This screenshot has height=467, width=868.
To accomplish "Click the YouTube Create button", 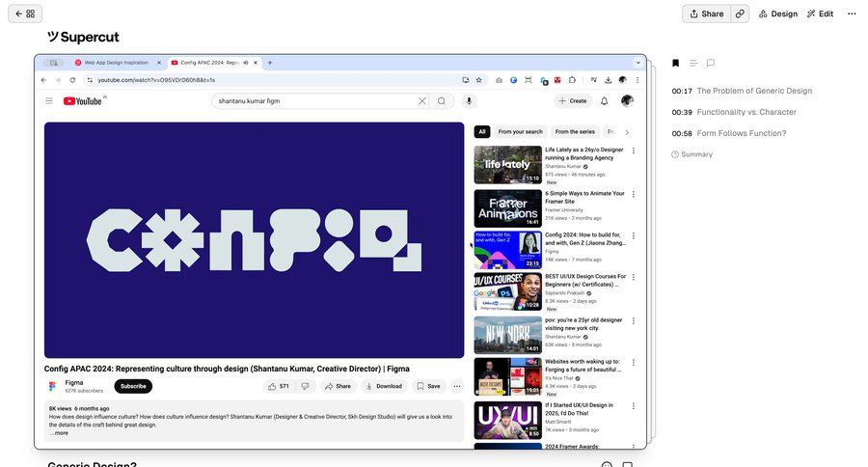I will click(x=572, y=100).
